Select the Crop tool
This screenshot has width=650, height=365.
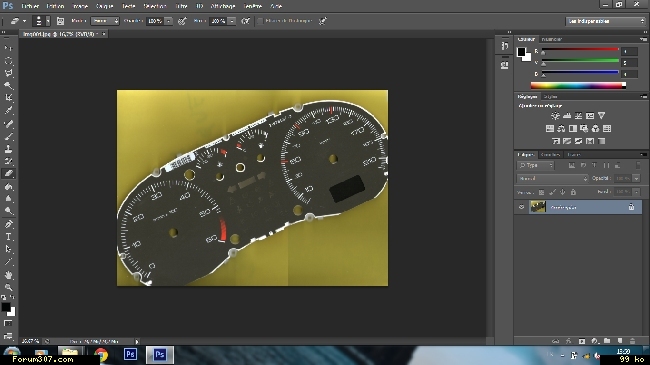(8, 97)
